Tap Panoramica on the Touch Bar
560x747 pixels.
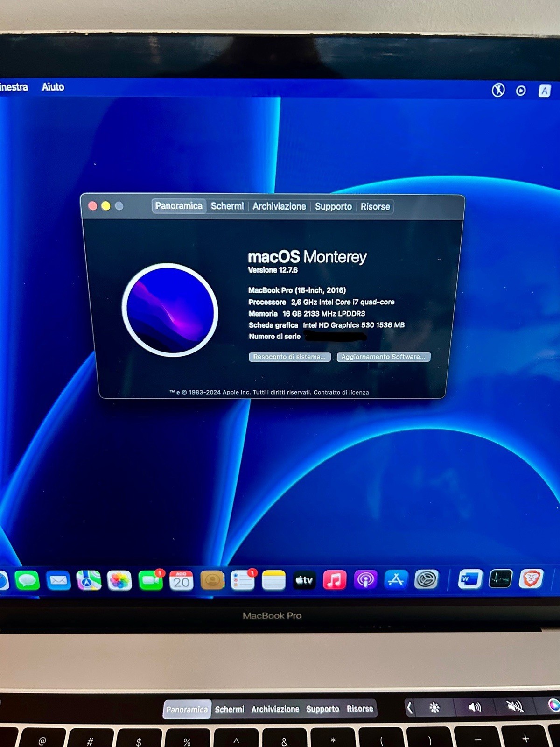tap(187, 709)
